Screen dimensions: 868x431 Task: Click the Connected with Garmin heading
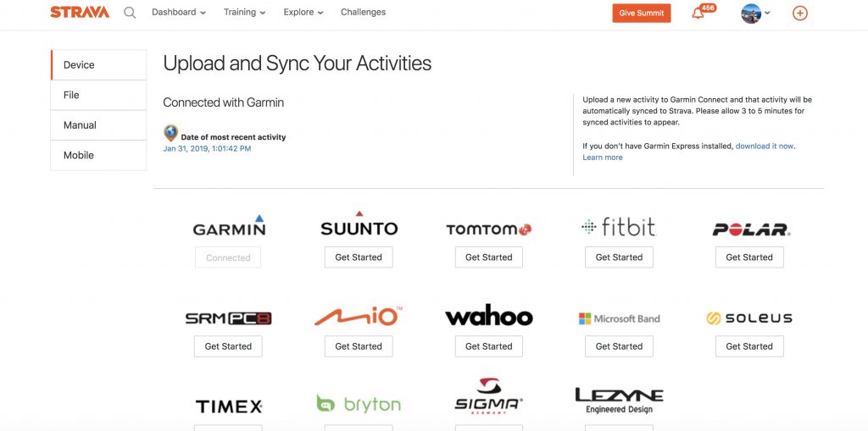coord(224,102)
